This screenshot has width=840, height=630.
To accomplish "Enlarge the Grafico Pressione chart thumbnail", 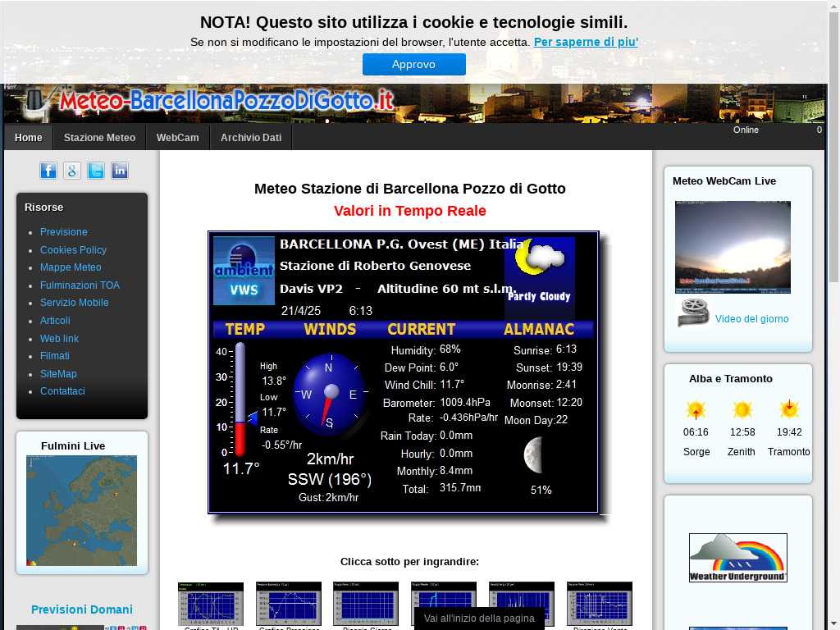I will coord(289,604).
